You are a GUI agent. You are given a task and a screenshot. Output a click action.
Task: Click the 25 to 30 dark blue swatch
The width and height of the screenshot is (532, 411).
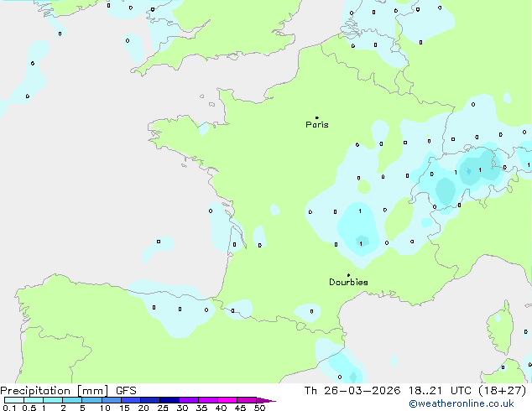170,400
